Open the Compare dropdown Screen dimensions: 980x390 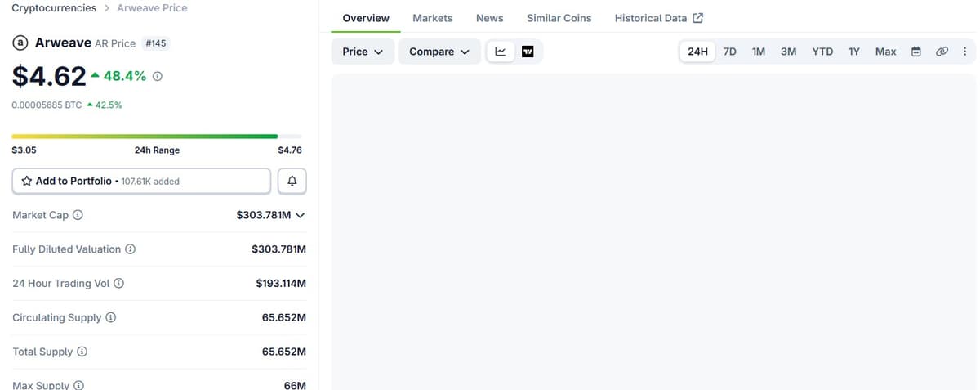pos(439,52)
